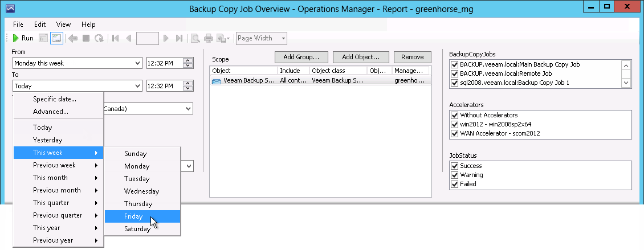The width and height of the screenshot is (644, 250).
Task: Uncheck sql2008.veeam.local:Backup Copy Job 1
Action: pos(454,83)
